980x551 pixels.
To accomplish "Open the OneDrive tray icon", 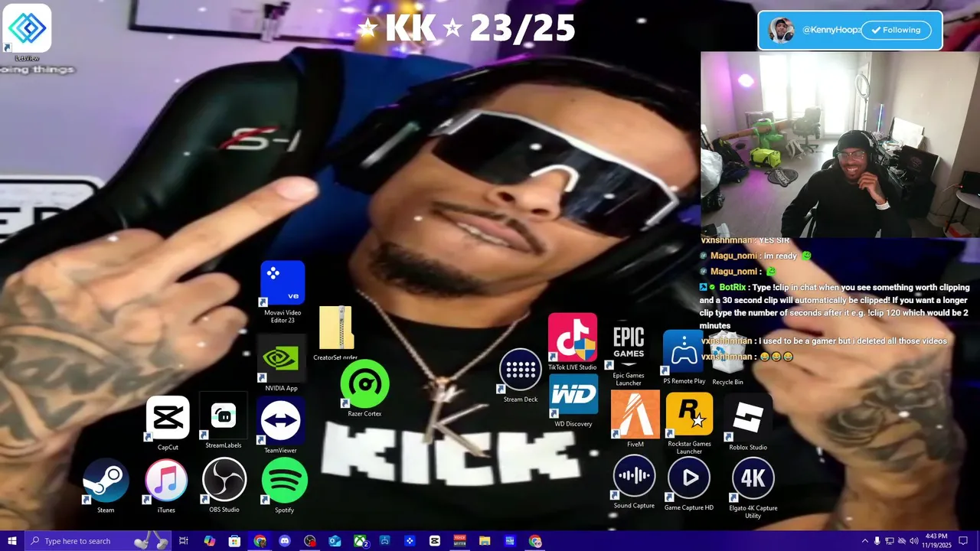I will [902, 541].
